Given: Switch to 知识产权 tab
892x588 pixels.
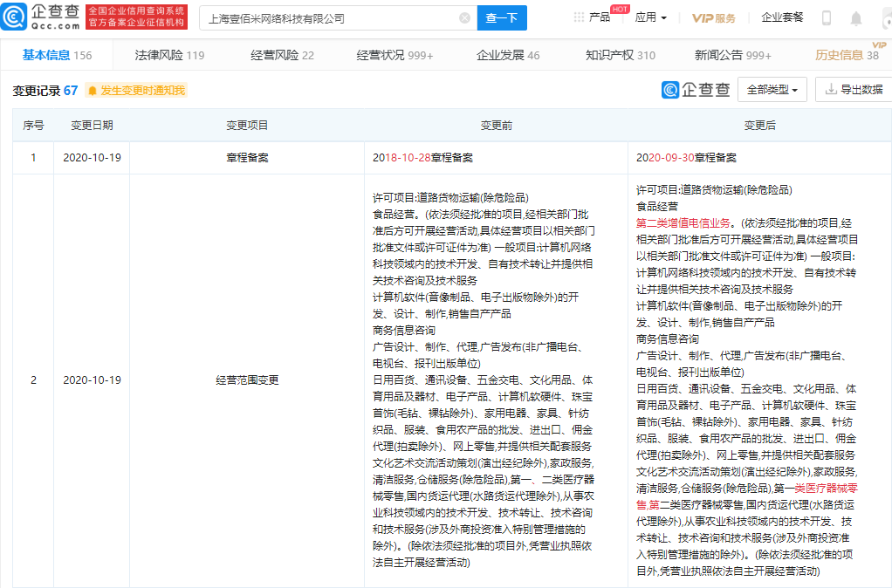Looking at the screenshot, I should pyautogui.click(x=621, y=55).
